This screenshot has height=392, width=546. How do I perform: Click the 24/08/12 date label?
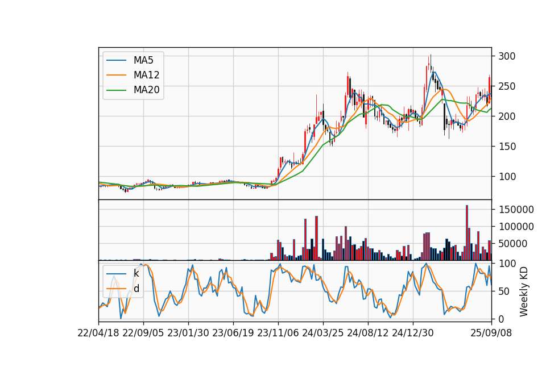point(368,333)
